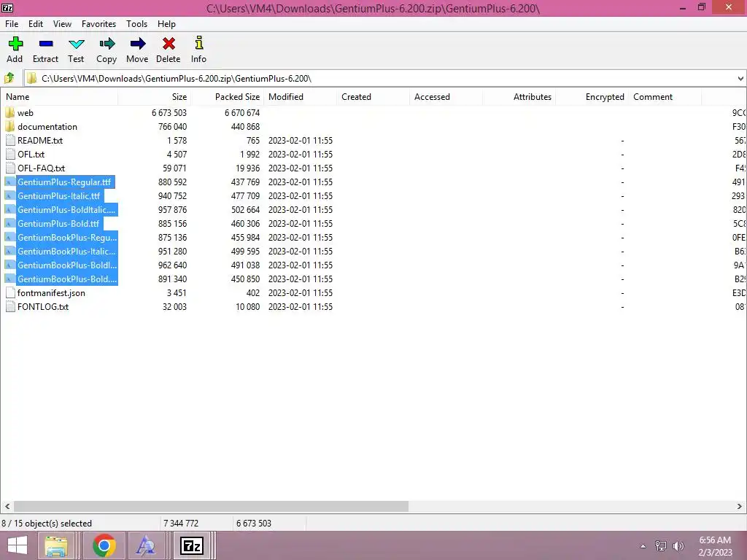
Task: Click the horizontal scrollbar thumb
Action: point(211,506)
